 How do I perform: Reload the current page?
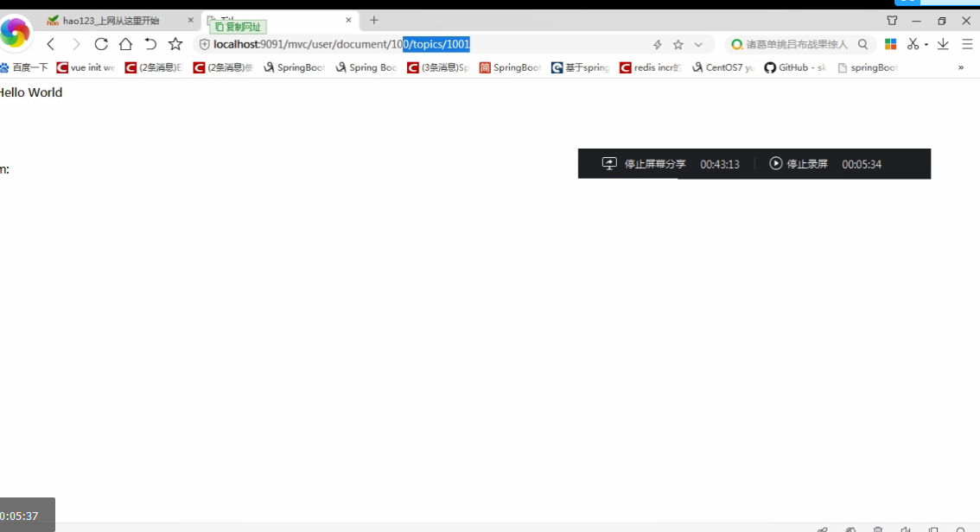click(x=101, y=44)
